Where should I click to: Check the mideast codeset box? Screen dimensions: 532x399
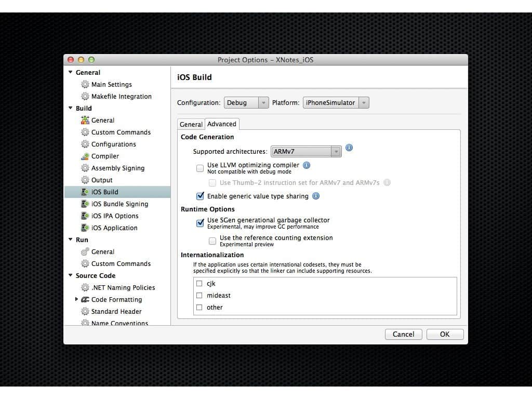point(199,295)
